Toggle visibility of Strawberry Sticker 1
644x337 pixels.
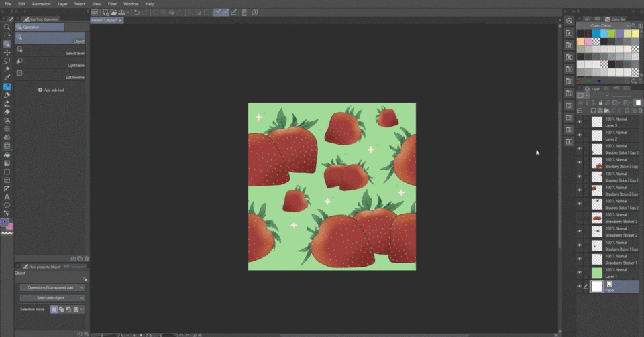580,259
